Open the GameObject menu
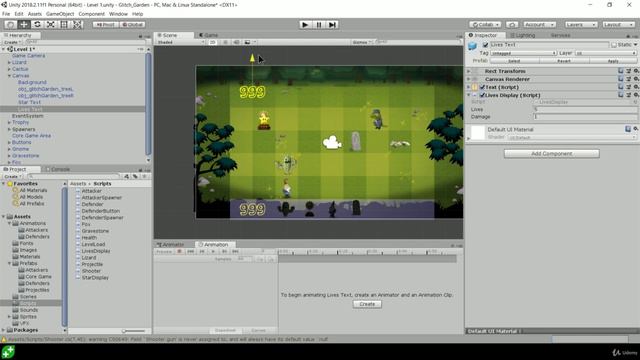This screenshot has width=640, height=360. [x=60, y=14]
